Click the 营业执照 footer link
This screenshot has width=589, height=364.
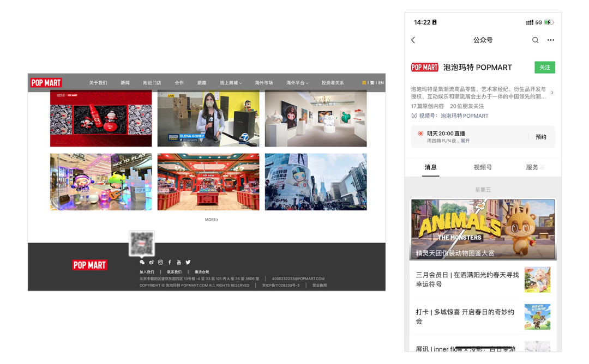pyautogui.click(x=320, y=286)
